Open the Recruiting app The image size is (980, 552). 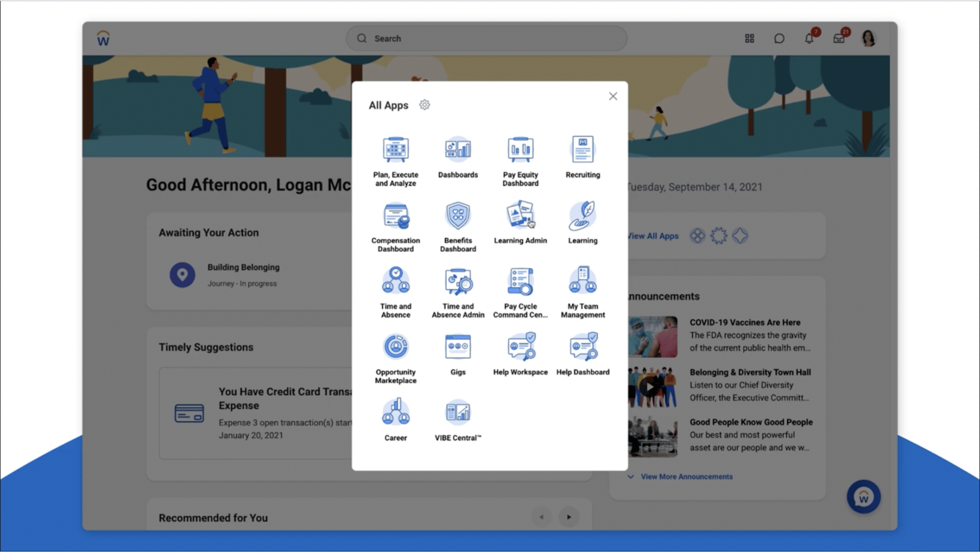[582, 155]
